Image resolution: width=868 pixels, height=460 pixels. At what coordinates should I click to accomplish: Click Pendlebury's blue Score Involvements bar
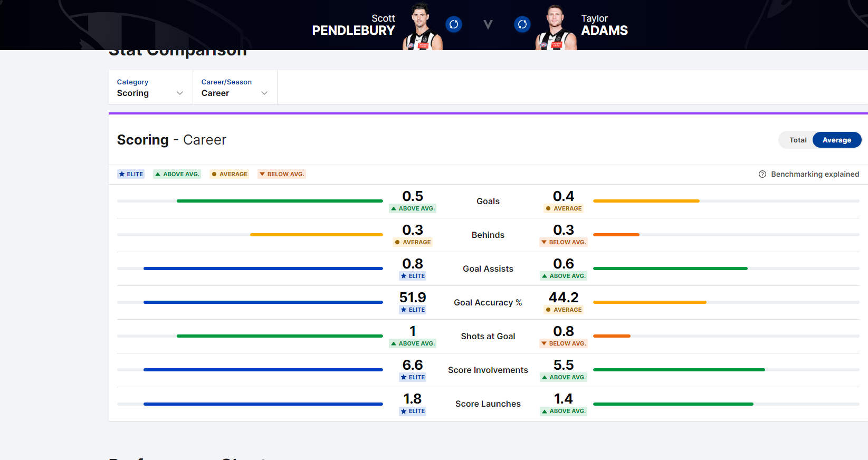click(x=263, y=370)
